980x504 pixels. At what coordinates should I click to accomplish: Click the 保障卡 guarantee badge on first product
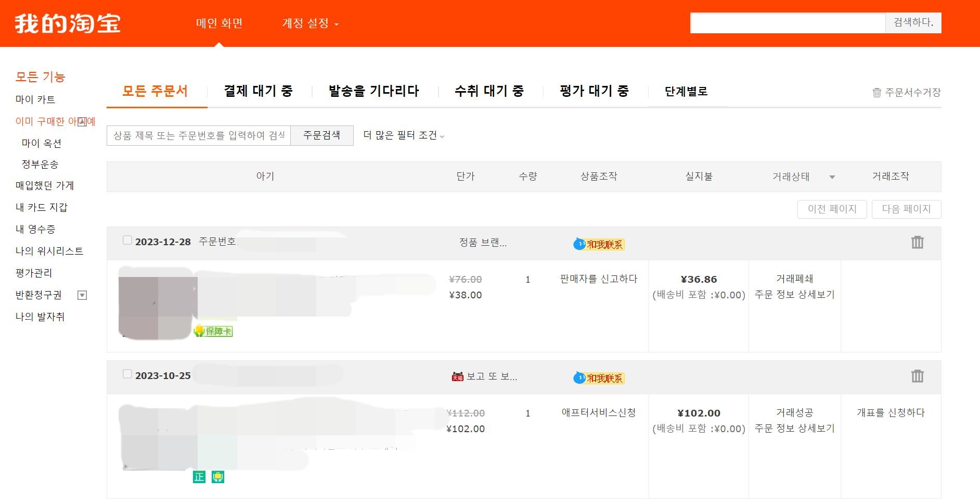pos(213,331)
